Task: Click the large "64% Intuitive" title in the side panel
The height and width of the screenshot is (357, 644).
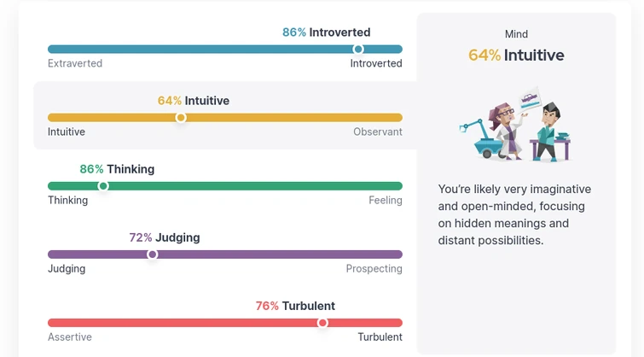Action: pyautogui.click(x=516, y=56)
